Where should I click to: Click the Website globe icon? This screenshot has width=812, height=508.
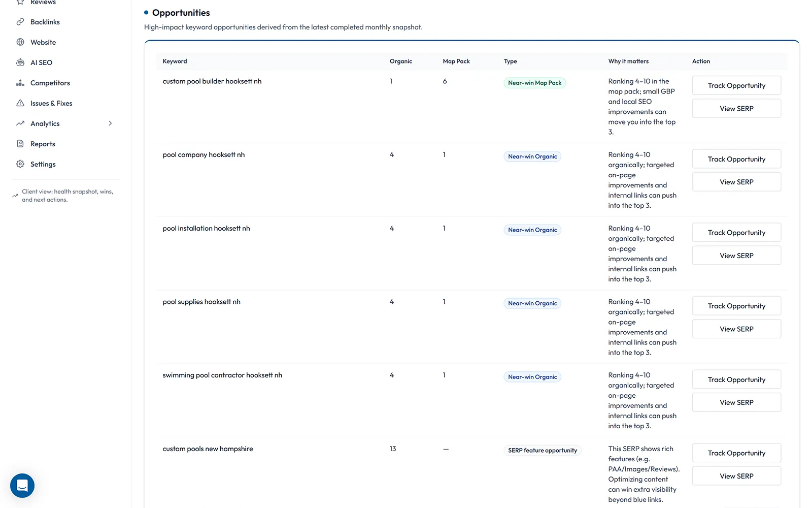[x=20, y=42]
